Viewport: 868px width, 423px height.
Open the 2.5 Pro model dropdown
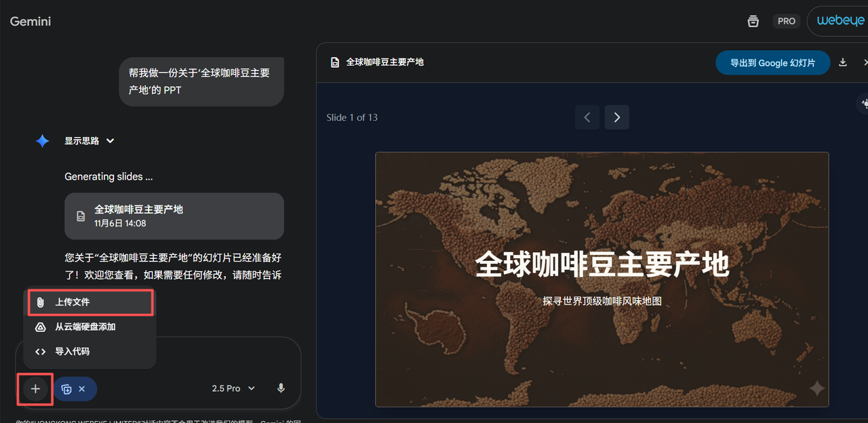[233, 388]
